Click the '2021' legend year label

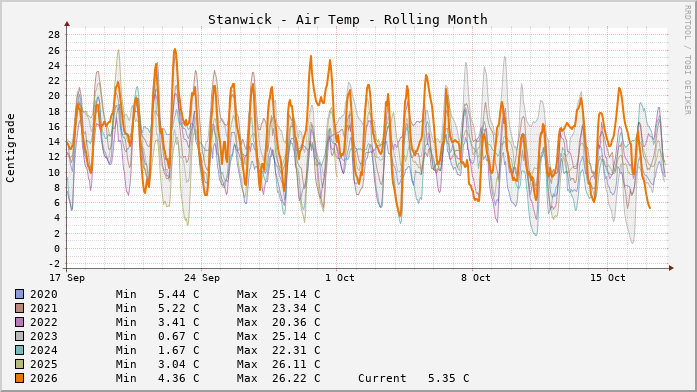click(x=44, y=308)
